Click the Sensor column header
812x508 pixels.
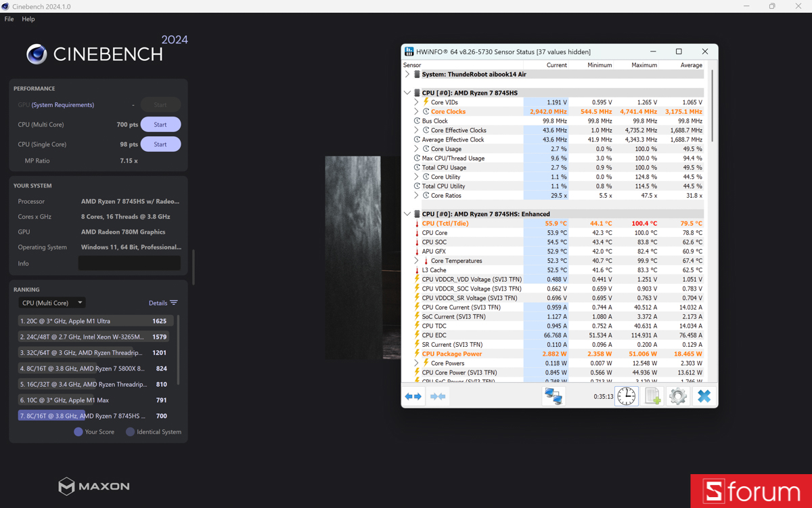[x=463, y=65]
